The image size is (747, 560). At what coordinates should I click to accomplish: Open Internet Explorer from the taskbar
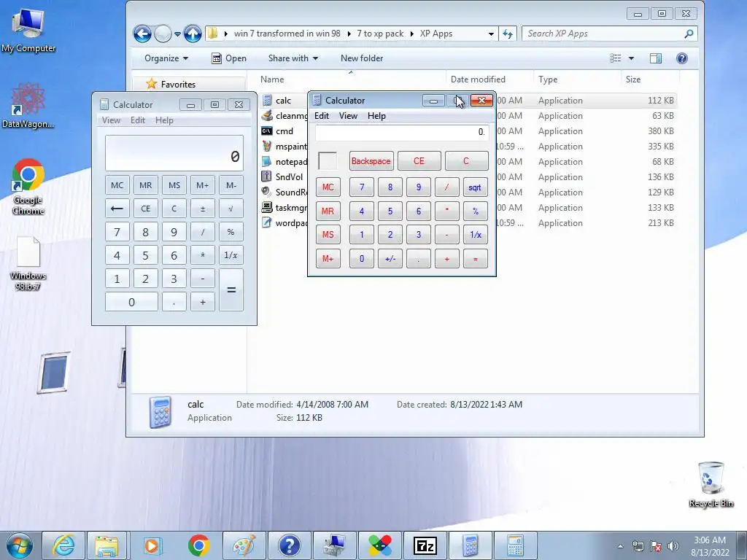[63, 545]
